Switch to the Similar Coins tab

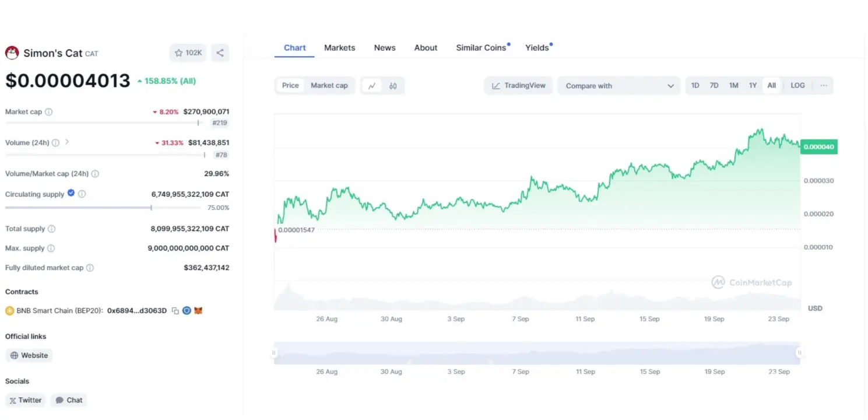point(482,48)
